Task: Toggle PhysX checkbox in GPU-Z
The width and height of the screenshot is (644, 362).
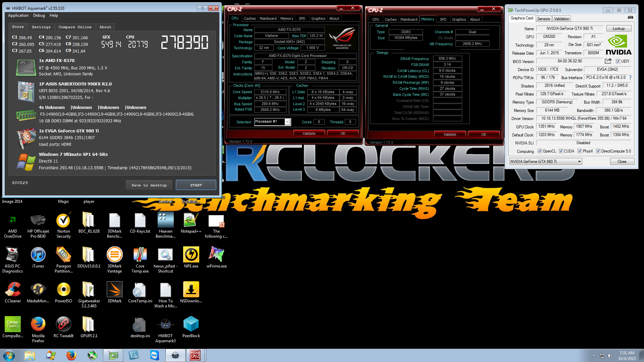Action: click(580, 151)
